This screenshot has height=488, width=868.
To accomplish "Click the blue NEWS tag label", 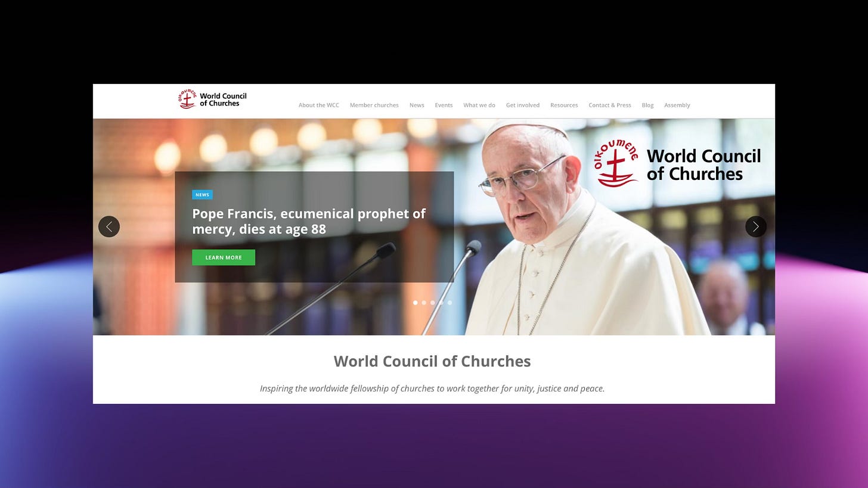I will tap(202, 195).
